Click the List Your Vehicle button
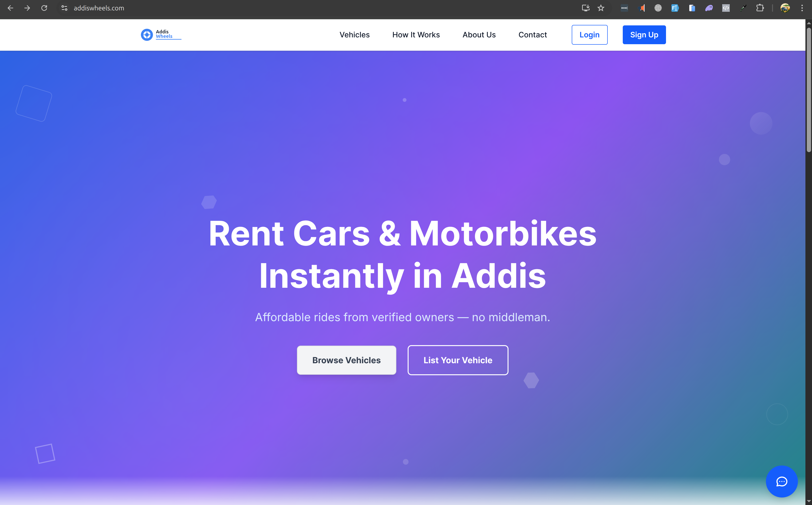 pyautogui.click(x=458, y=360)
